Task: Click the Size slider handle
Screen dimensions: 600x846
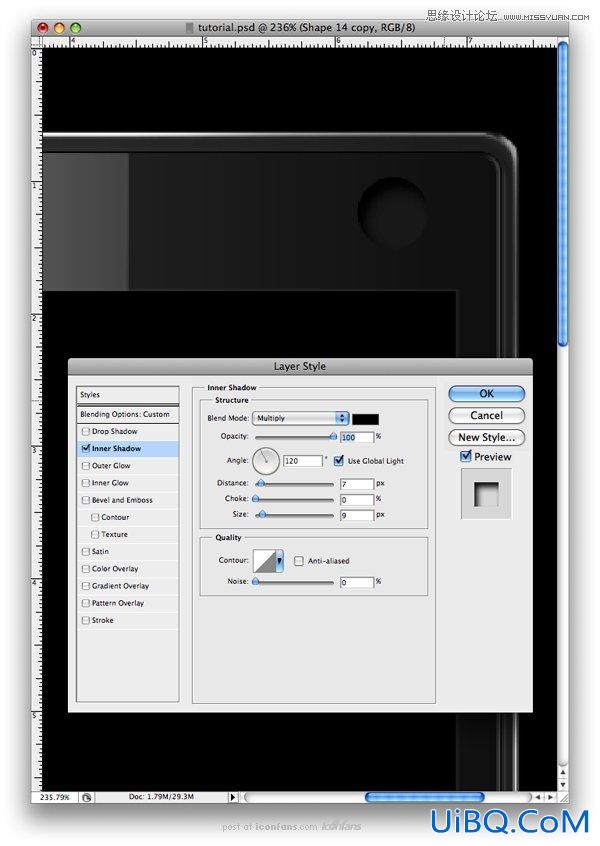Action: click(262, 515)
